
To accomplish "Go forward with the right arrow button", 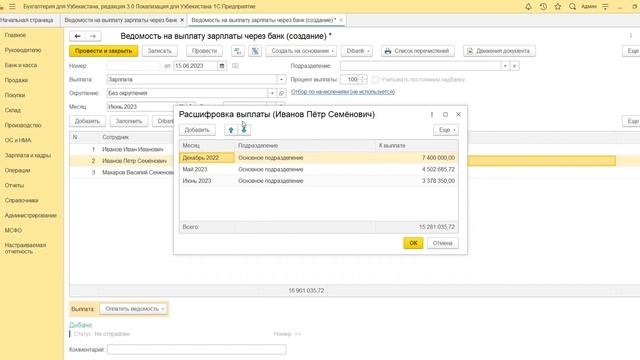I will click(93, 36).
